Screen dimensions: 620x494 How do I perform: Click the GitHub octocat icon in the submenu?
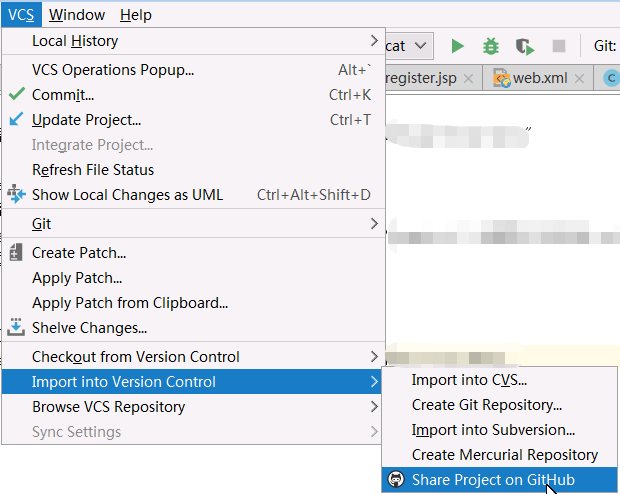coord(396,479)
